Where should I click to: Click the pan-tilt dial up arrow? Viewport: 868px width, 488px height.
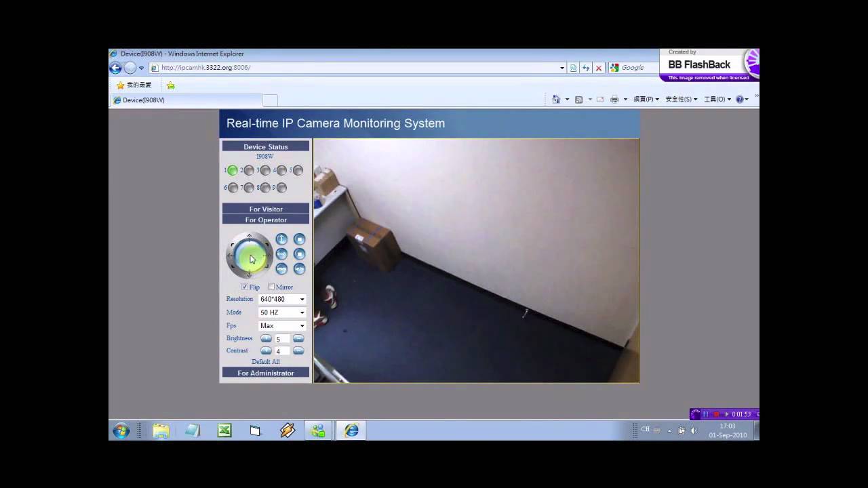(x=250, y=237)
